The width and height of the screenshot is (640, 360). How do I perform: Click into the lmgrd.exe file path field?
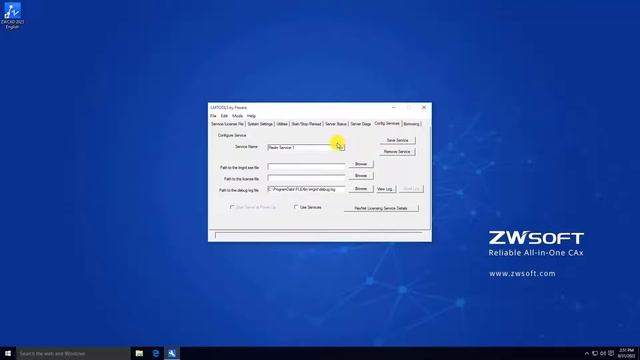click(x=306, y=167)
